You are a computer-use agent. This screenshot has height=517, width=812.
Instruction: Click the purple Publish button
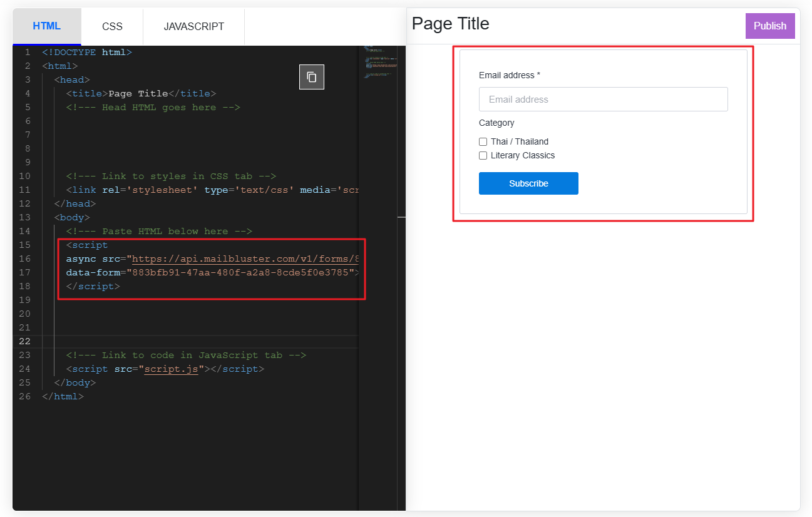[x=770, y=26]
